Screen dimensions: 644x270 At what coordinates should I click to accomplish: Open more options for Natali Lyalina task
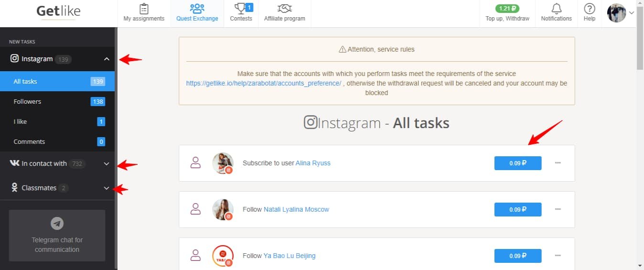point(558,209)
